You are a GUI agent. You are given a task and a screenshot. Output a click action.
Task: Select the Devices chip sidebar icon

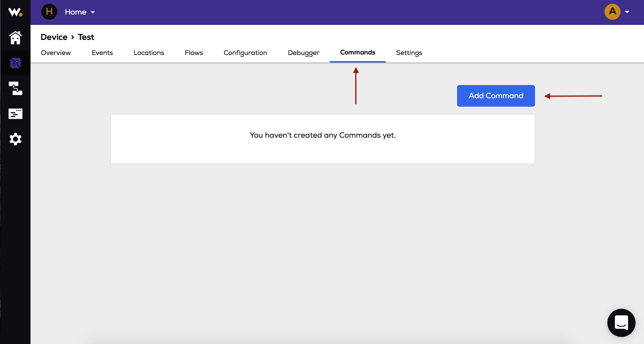(15, 63)
